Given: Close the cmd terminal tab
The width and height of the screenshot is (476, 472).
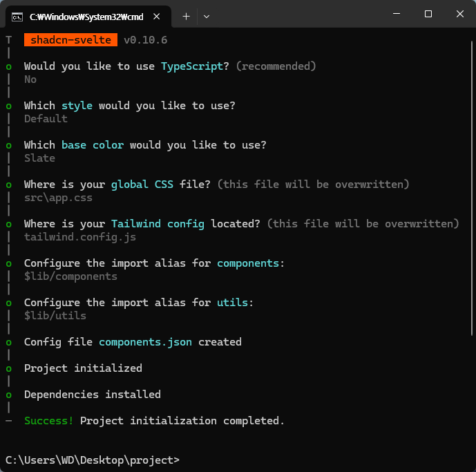Looking at the screenshot, I should click(x=157, y=17).
